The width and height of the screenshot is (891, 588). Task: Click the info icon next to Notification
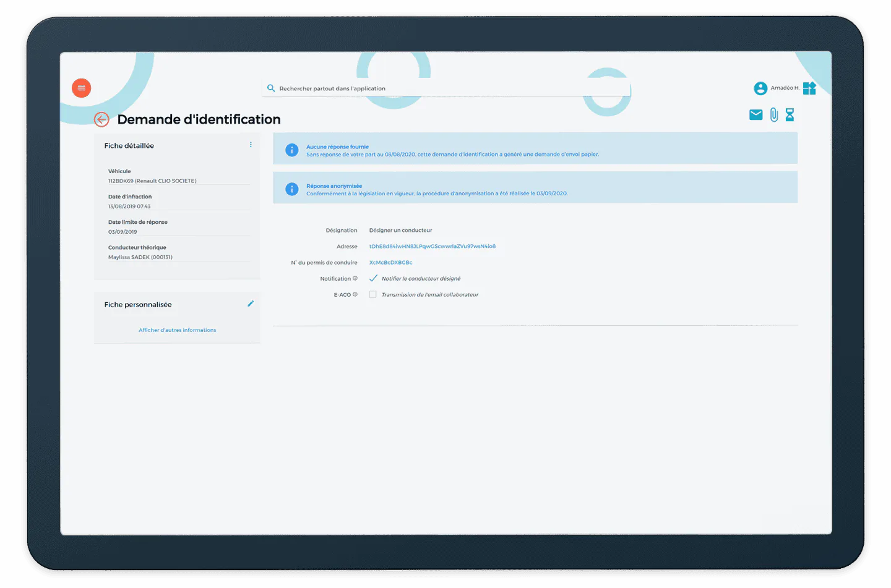click(x=355, y=278)
